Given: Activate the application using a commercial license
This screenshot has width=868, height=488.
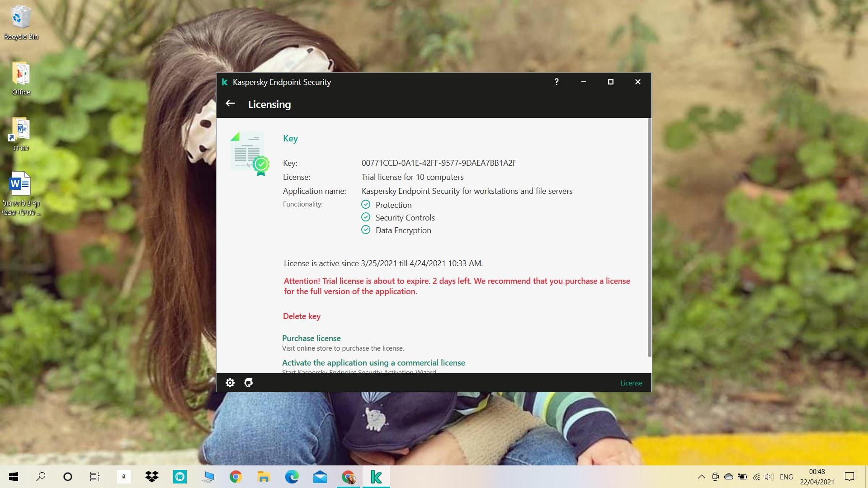Looking at the screenshot, I should click(373, 363).
